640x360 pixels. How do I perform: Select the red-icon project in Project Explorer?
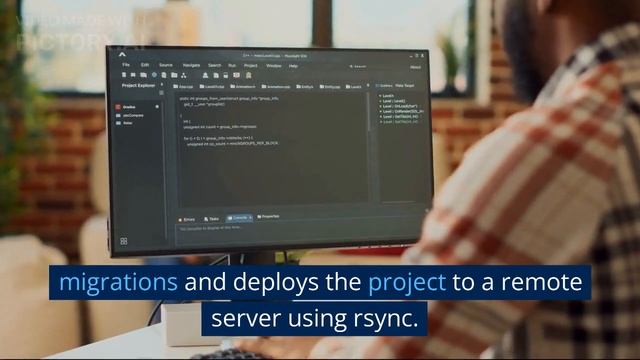[126, 107]
